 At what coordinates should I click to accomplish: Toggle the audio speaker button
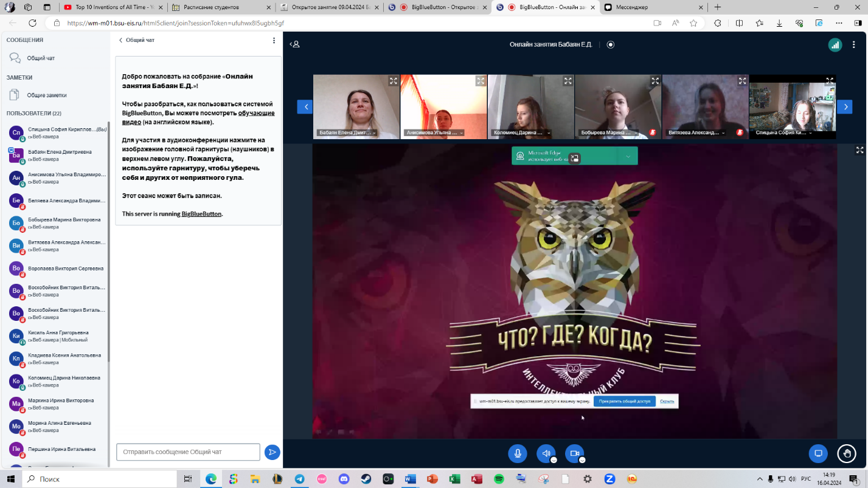(546, 453)
